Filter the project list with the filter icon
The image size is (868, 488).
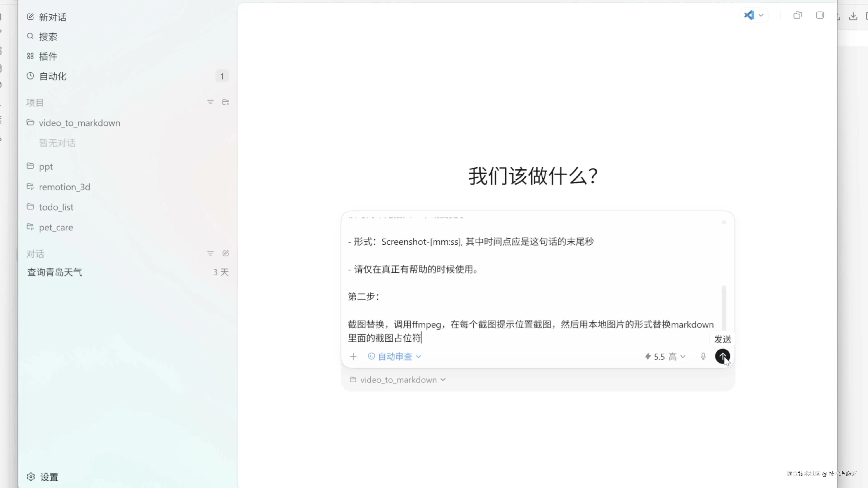pyautogui.click(x=210, y=102)
